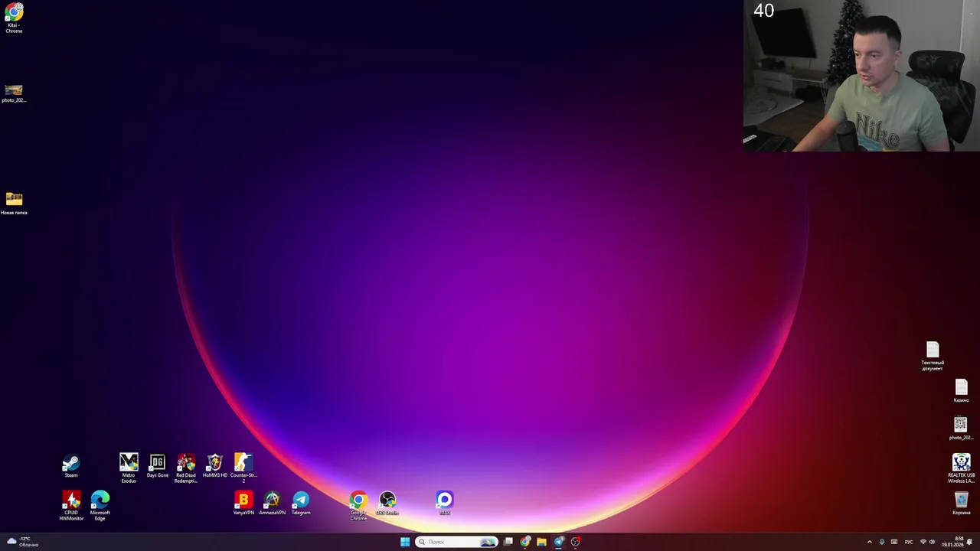Select the Корзина recycle bin
The height and width of the screenshot is (551, 980).
[962, 504]
